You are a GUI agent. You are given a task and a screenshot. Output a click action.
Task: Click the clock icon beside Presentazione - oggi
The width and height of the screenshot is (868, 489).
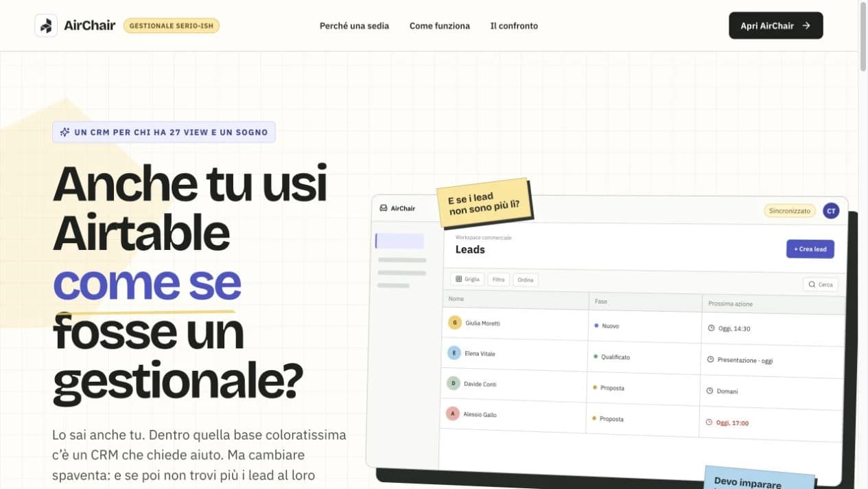pos(710,359)
